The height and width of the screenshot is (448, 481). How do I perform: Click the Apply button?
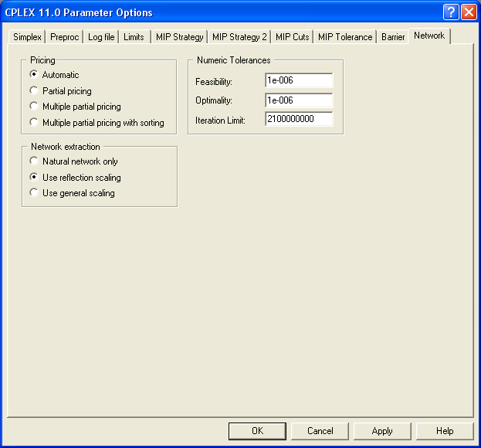(382, 431)
